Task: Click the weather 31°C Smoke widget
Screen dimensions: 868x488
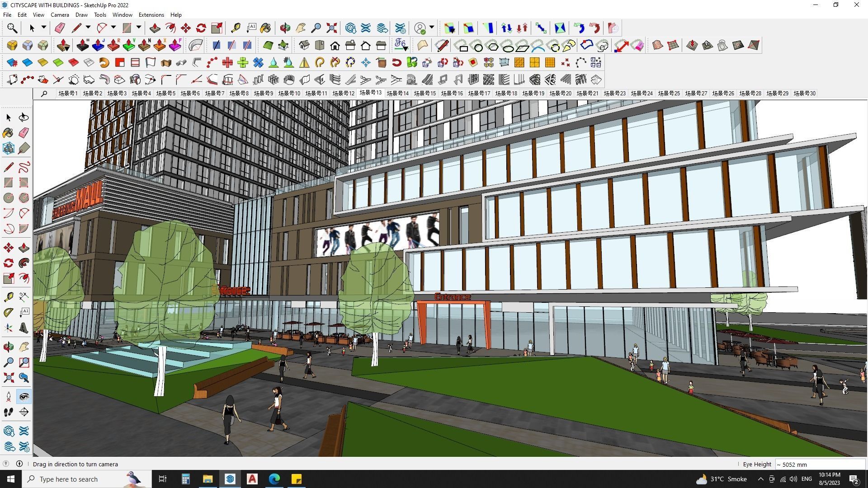Action: tap(721, 479)
